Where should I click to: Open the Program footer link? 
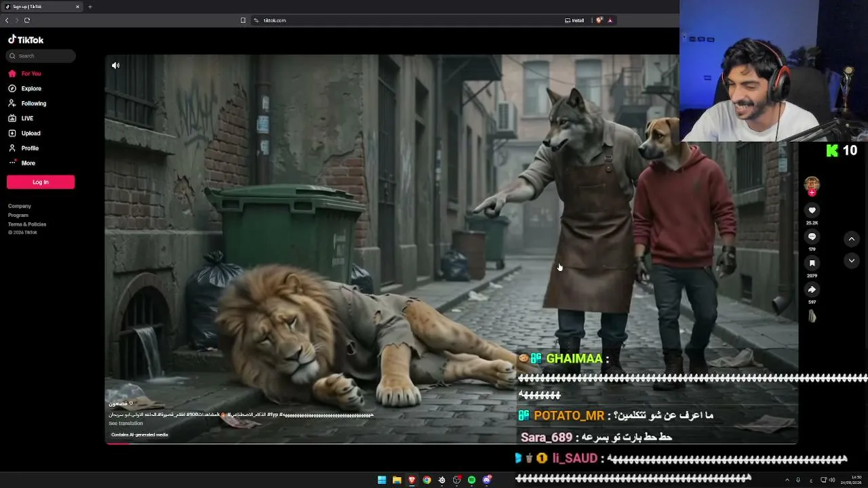point(18,216)
